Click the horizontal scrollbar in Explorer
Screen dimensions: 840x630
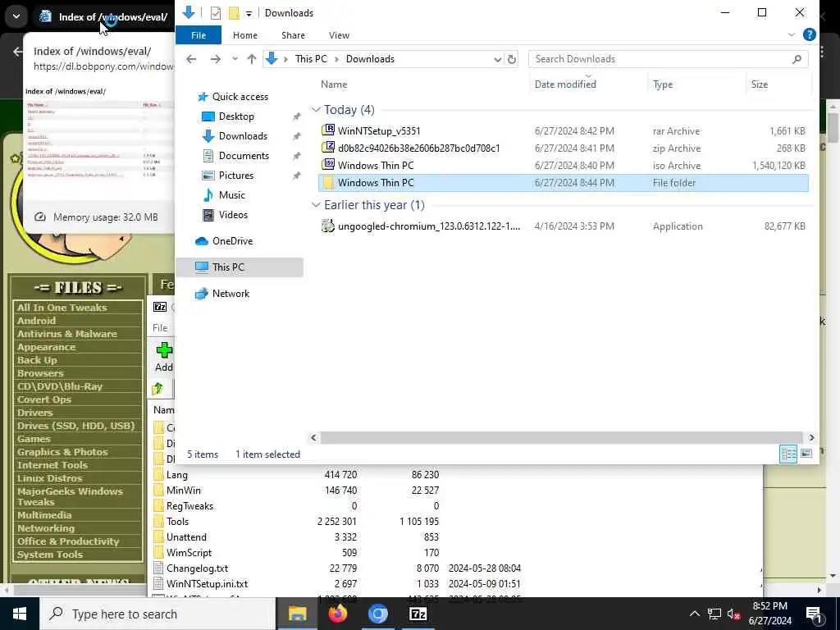pyautogui.click(x=561, y=438)
